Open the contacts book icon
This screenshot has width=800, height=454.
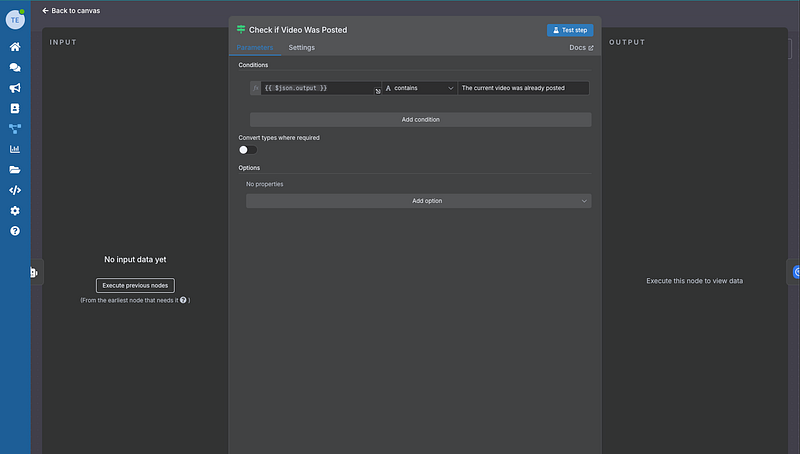click(x=15, y=108)
